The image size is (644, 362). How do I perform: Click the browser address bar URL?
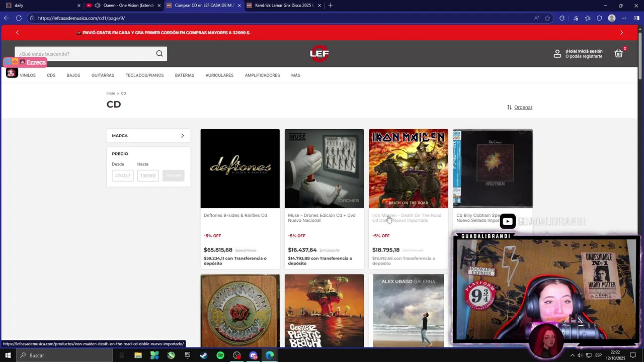point(82,18)
